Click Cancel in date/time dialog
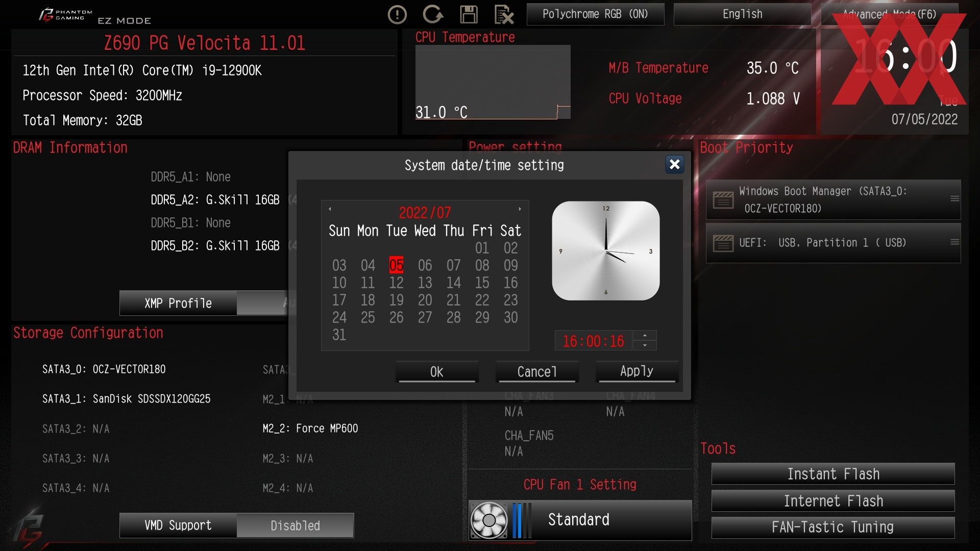 (x=537, y=371)
